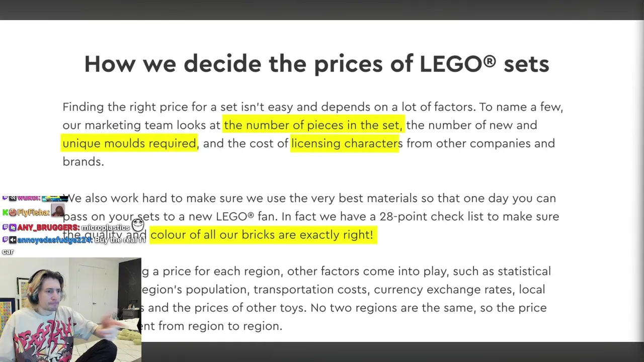Screen dimensions: 644x362
Task: Click the Twitch icon beside ANY_BRUGGERS
Action: [x=5, y=228]
